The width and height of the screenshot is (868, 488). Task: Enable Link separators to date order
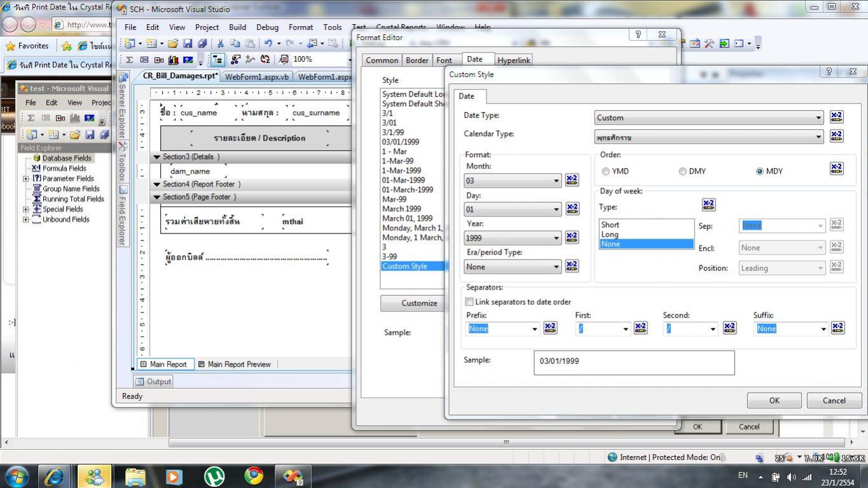tap(470, 302)
